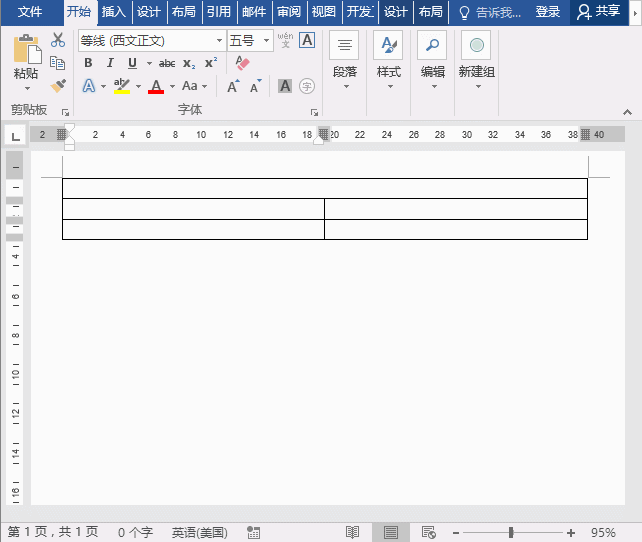Click the 共享 share button

[598, 12]
